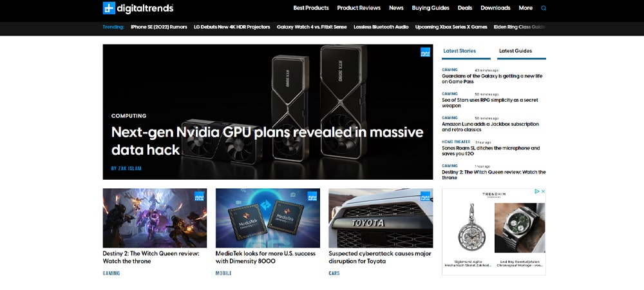The width and height of the screenshot is (644, 290).
Task: Click the badge icon on Destiny 2 thumbnail
Action: click(199, 197)
